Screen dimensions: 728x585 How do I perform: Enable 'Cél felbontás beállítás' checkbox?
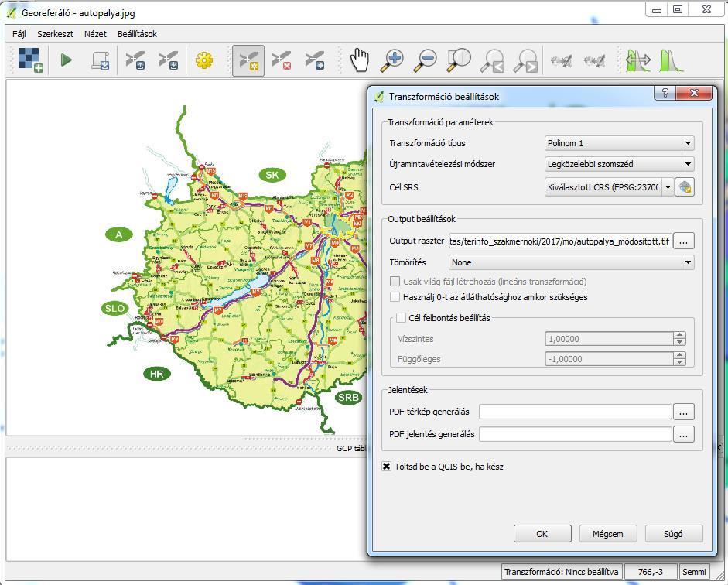pyautogui.click(x=401, y=318)
